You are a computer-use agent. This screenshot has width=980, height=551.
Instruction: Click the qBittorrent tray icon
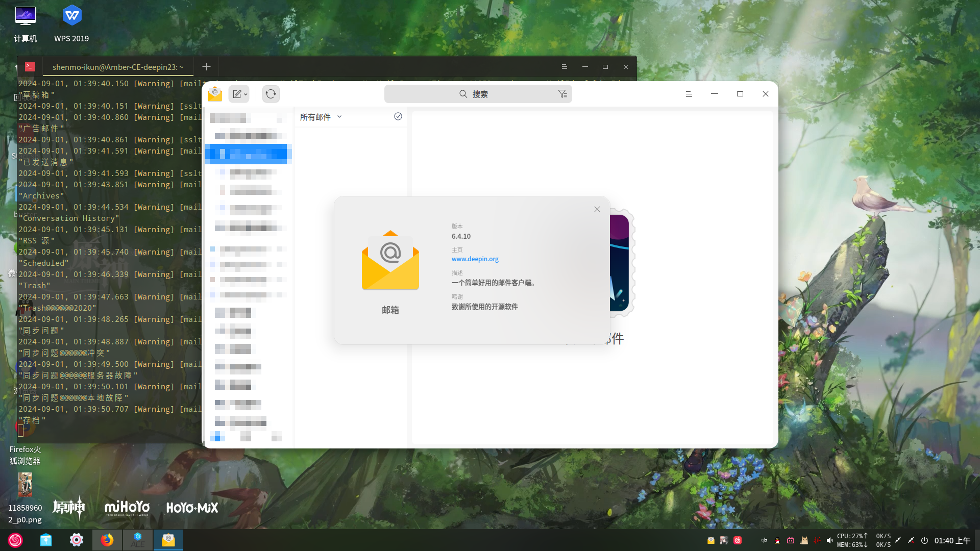click(764, 540)
